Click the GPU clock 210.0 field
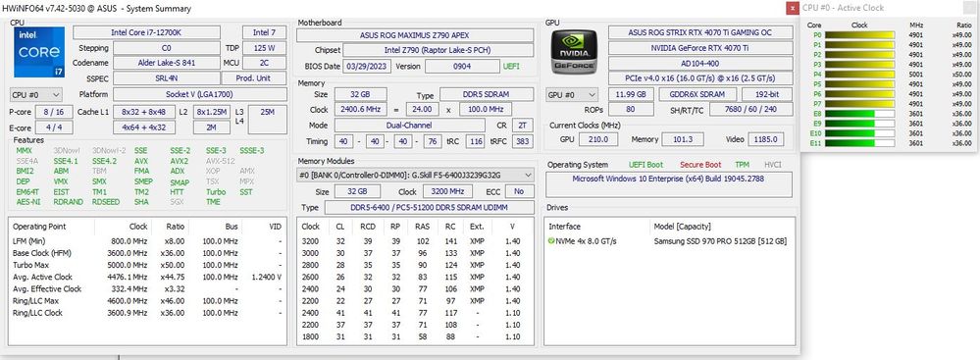The image size is (980, 360). pyautogui.click(x=597, y=139)
